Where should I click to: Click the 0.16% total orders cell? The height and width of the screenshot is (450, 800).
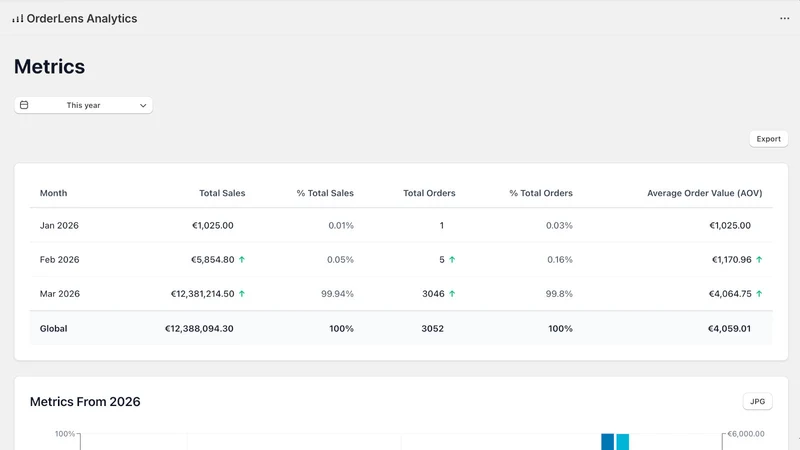[x=560, y=260]
